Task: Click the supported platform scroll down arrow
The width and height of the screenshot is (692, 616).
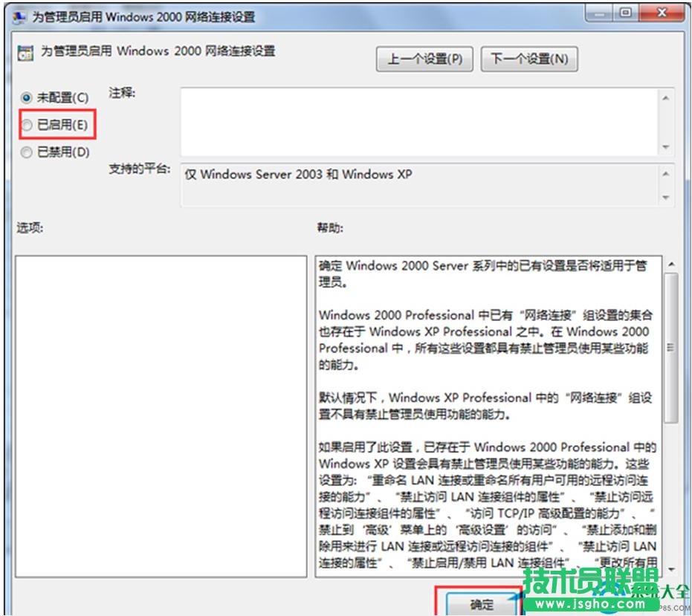Action: click(x=666, y=197)
